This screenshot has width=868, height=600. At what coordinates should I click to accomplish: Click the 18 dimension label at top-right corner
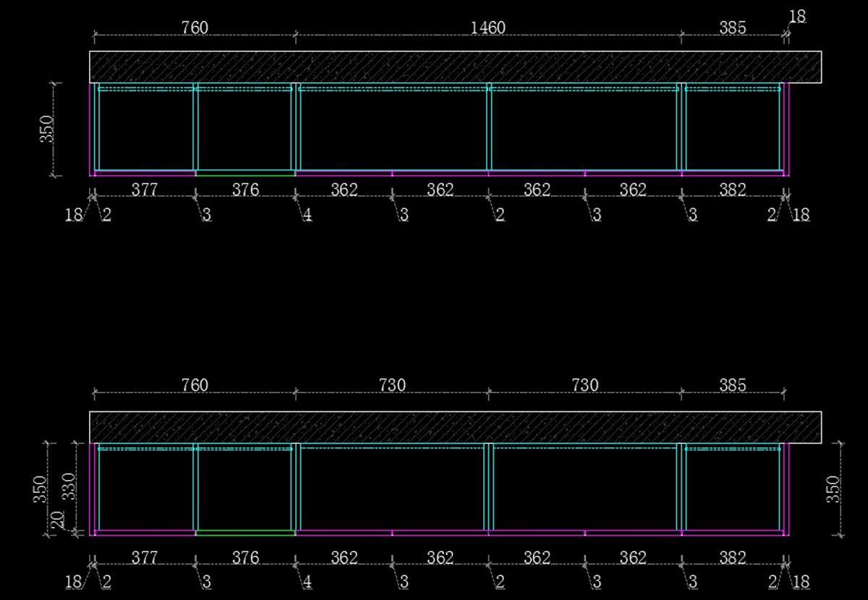797,17
